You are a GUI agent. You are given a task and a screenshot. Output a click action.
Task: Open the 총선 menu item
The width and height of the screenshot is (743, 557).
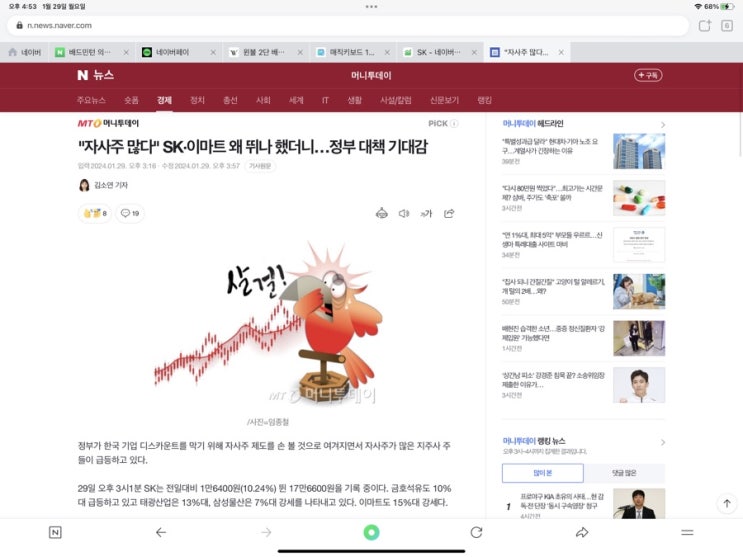(230, 100)
